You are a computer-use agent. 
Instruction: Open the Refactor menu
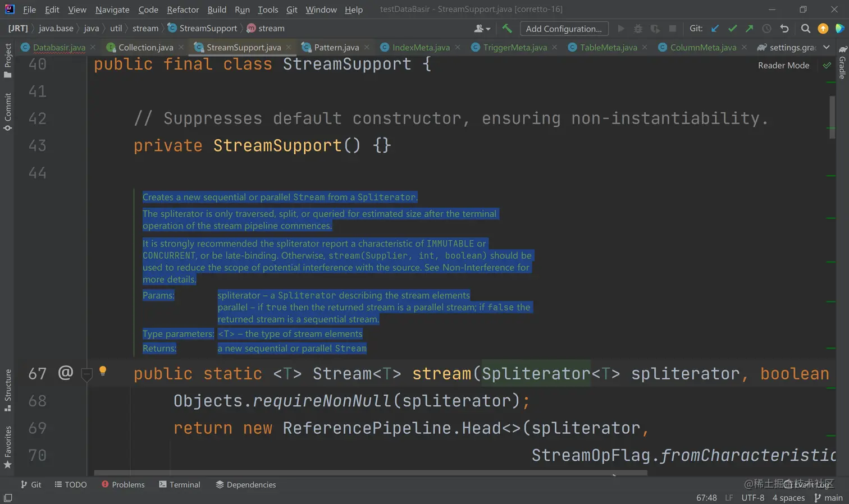(x=183, y=10)
